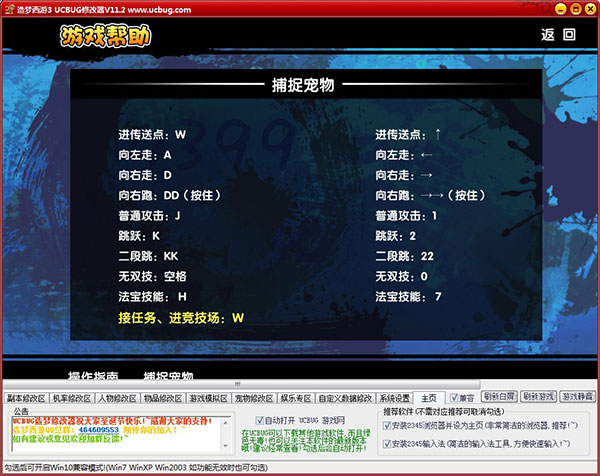Select the 宠物修改区 tab
This screenshot has height=476, width=600.
(x=253, y=397)
